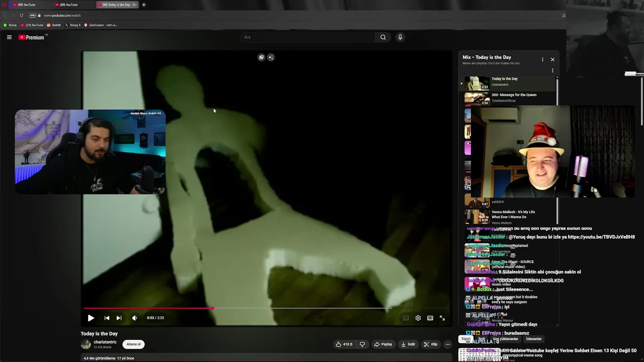644x362 pixels.
Task: Open the Yoruq bookmark
Action: click(10, 25)
